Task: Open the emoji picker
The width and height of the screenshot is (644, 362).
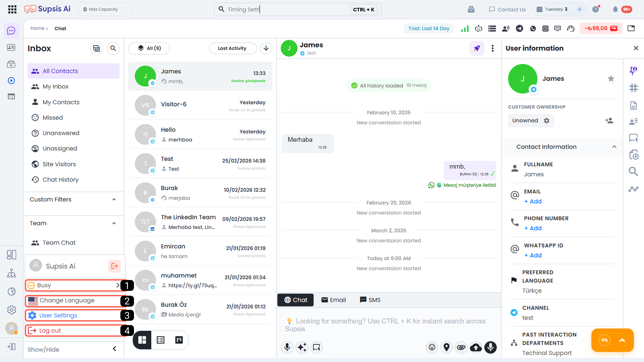Action: pos(432,347)
